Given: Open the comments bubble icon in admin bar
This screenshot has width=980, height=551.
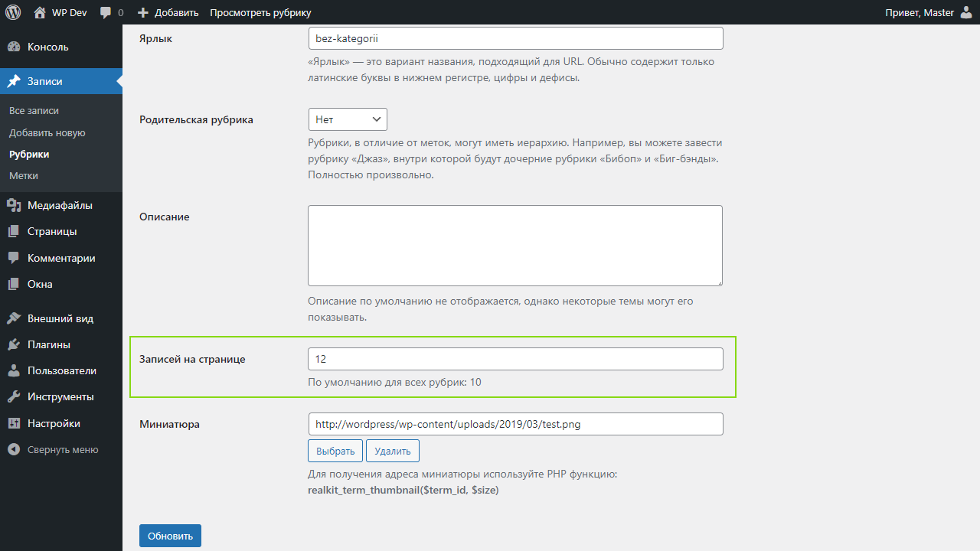Looking at the screenshot, I should pyautogui.click(x=106, y=13).
